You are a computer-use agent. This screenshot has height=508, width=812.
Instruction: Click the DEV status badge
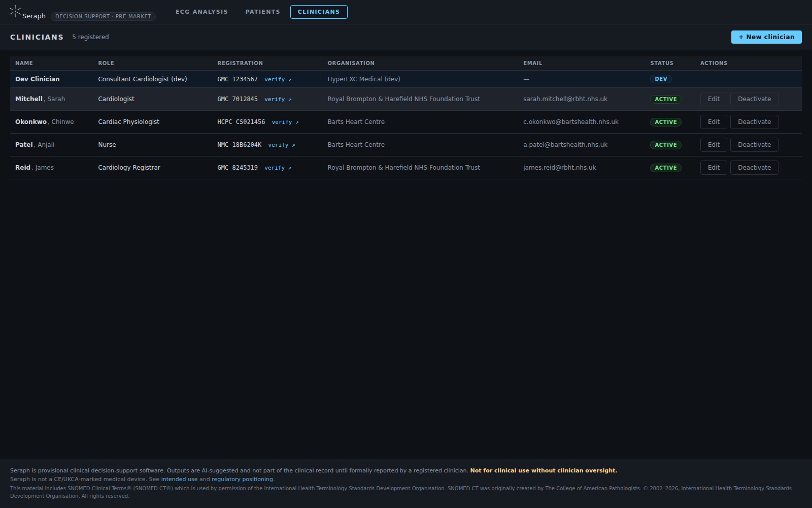point(661,79)
